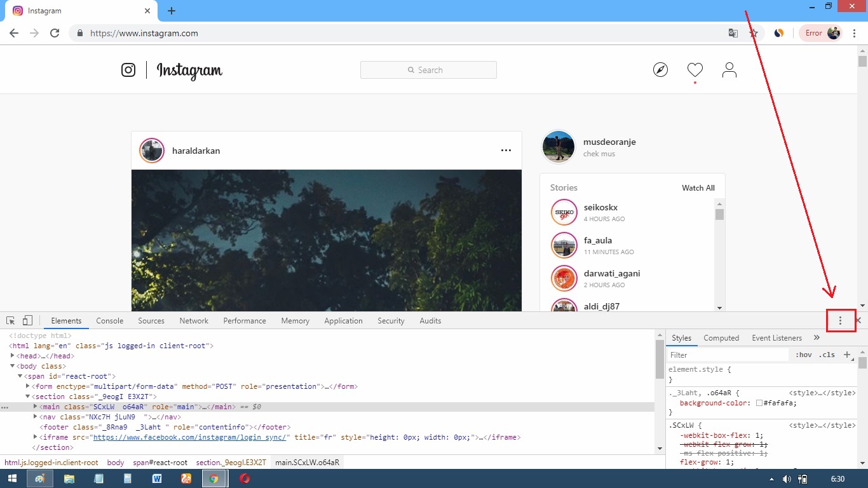Image resolution: width=868 pixels, height=488 pixels.
Task: Click the Error profile button in Chrome
Action: tap(821, 33)
